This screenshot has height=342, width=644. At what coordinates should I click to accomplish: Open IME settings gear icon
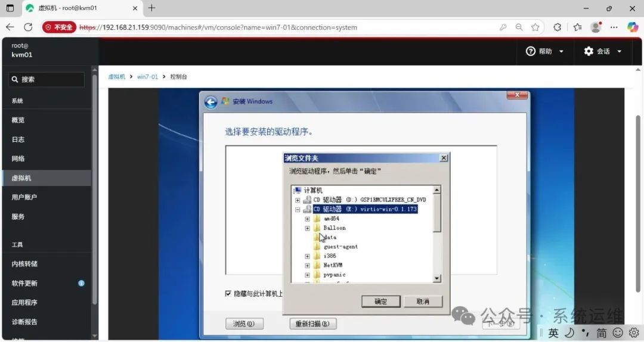pos(634,332)
